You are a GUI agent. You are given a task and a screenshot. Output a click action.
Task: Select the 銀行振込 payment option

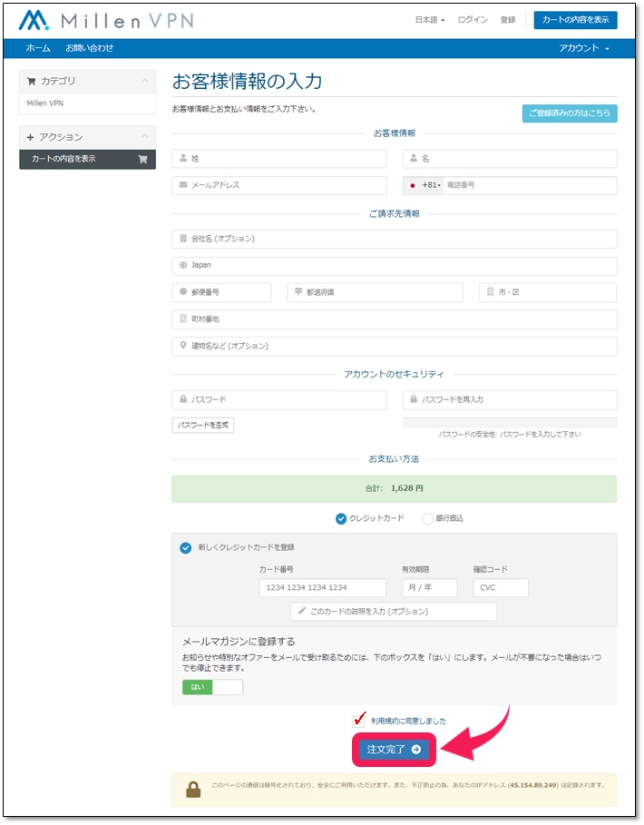point(427,519)
